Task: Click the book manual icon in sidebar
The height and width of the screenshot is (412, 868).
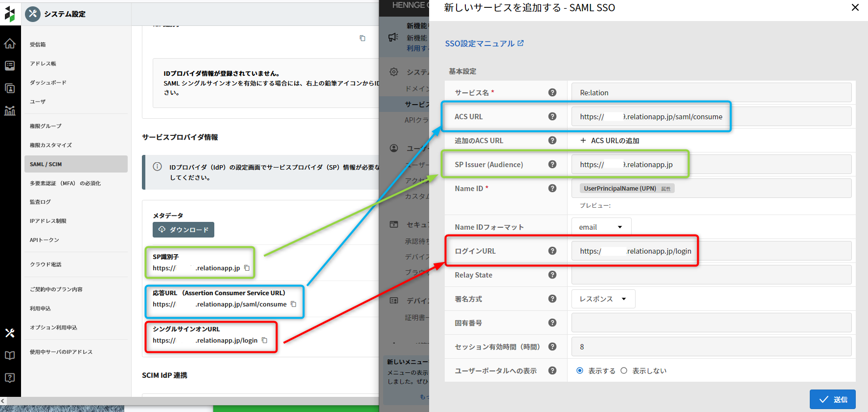Action: pyautogui.click(x=10, y=355)
